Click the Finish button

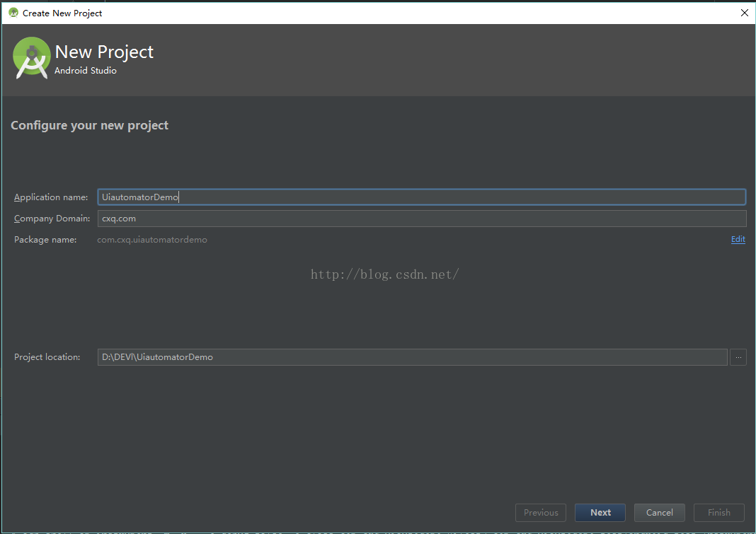click(x=719, y=512)
